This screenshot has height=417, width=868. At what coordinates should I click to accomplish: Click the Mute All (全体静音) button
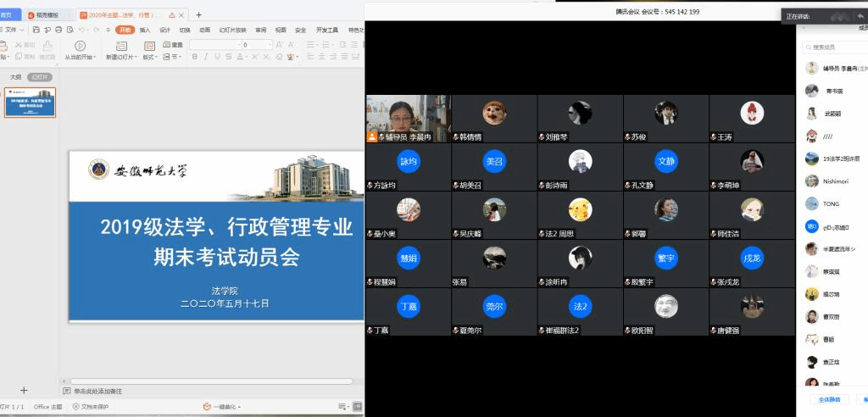coord(828,399)
